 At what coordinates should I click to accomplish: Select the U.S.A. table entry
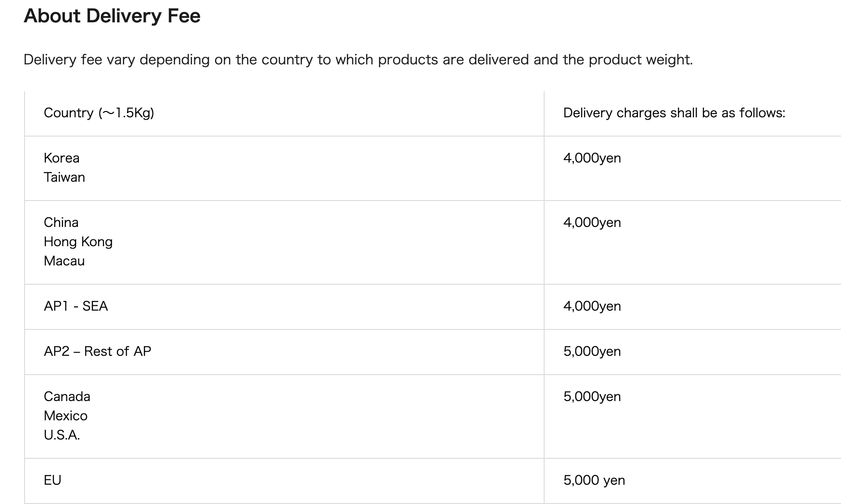point(62,435)
